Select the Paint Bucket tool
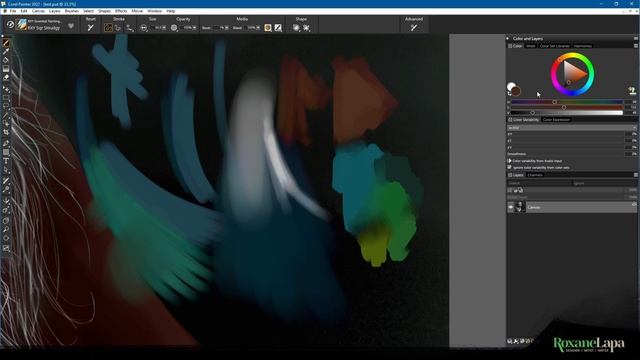640x360 pixels. pos(6,60)
